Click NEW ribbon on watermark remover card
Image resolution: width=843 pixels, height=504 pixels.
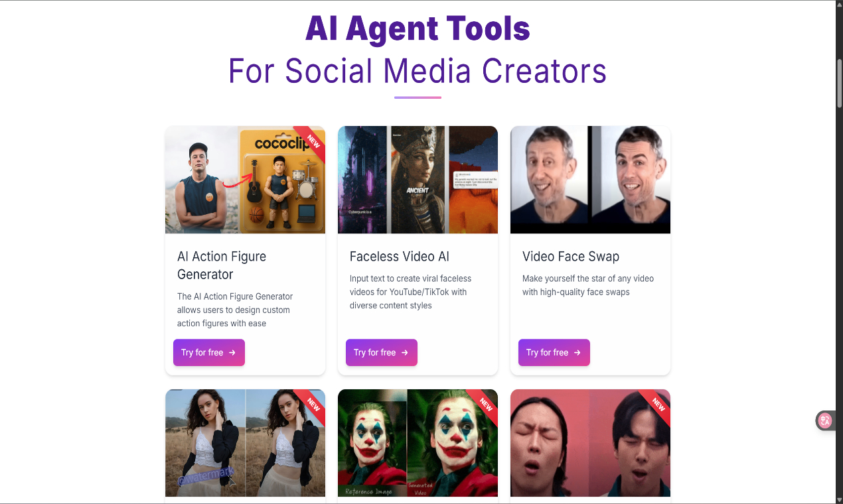point(311,404)
